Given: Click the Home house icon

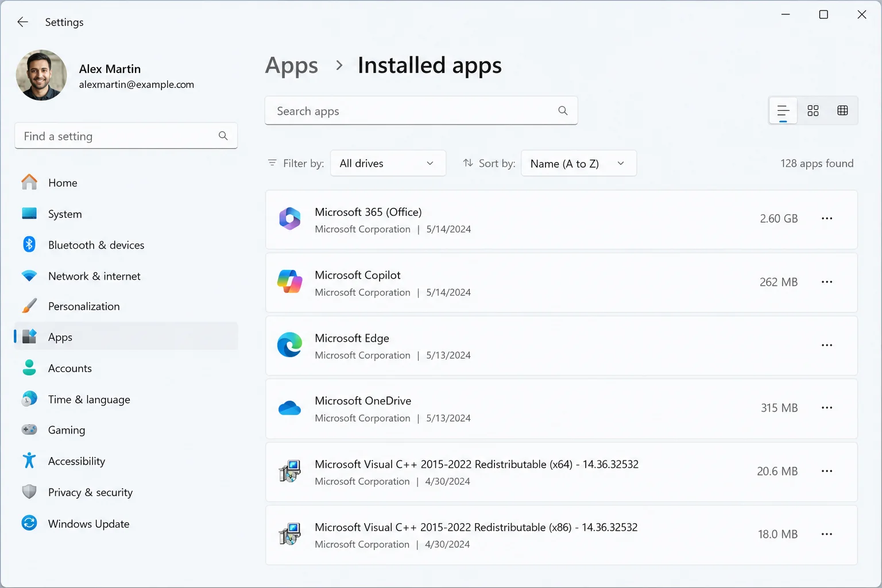Looking at the screenshot, I should click(29, 182).
